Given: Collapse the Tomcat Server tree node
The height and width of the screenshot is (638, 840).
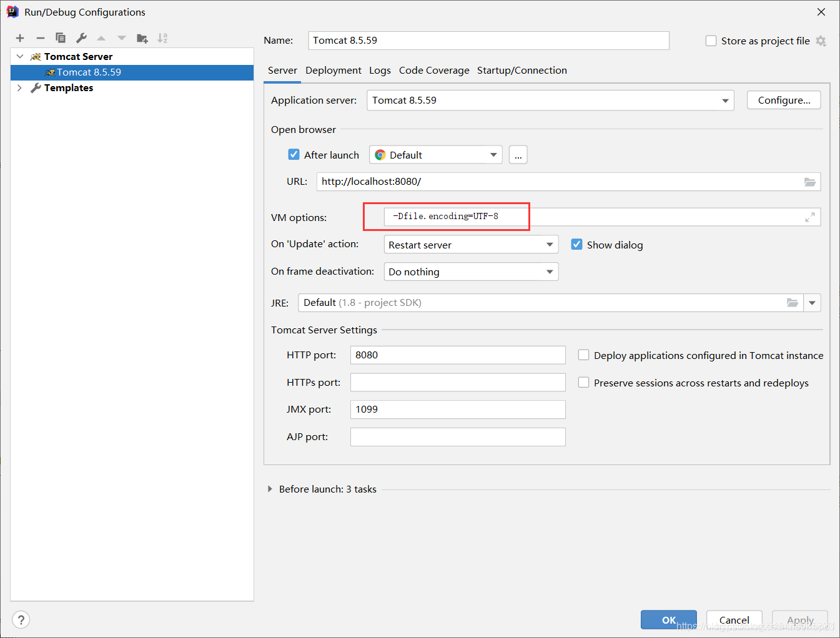Looking at the screenshot, I should [20, 56].
